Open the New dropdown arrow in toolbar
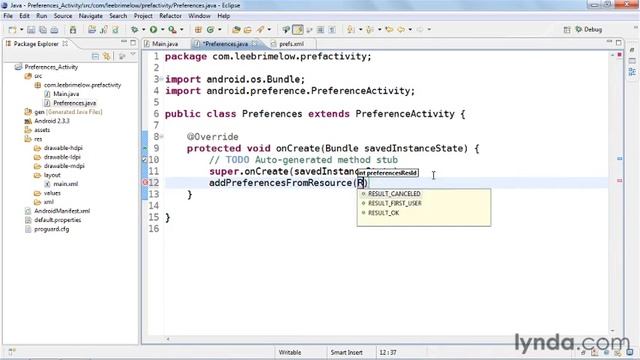This screenshot has width=640, height=360. [x=21, y=30]
